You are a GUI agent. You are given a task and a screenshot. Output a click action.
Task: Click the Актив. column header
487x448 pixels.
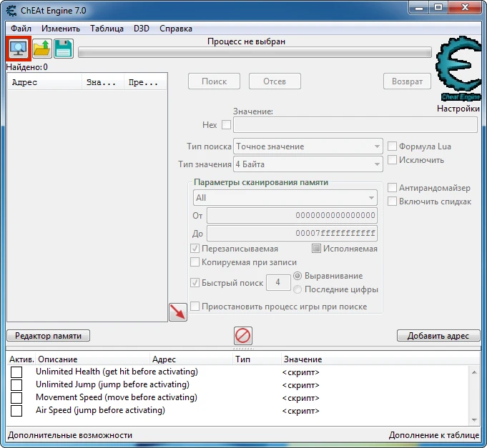pyautogui.click(x=21, y=359)
